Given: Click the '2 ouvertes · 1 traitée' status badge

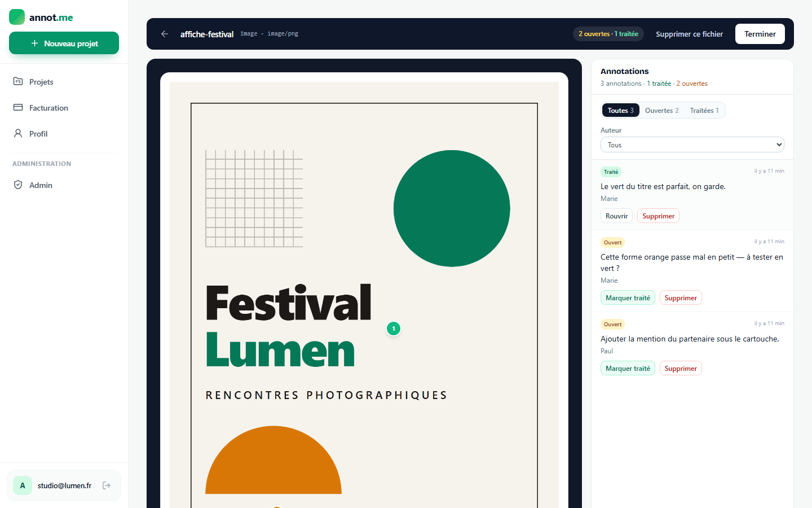Looking at the screenshot, I should tap(608, 34).
